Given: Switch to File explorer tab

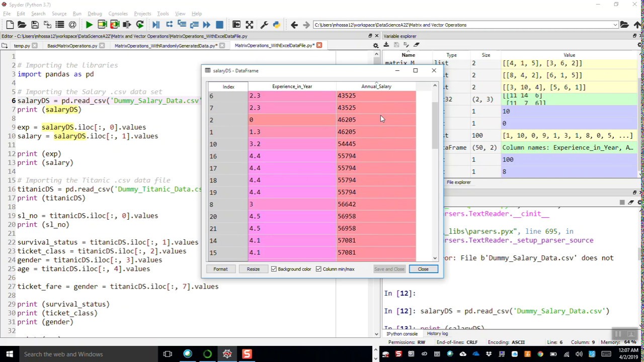Looking at the screenshot, I should [x=459, y=182].
